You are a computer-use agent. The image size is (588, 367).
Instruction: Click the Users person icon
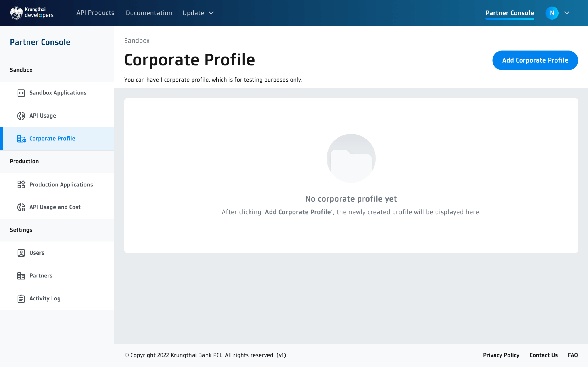[21, 253]
